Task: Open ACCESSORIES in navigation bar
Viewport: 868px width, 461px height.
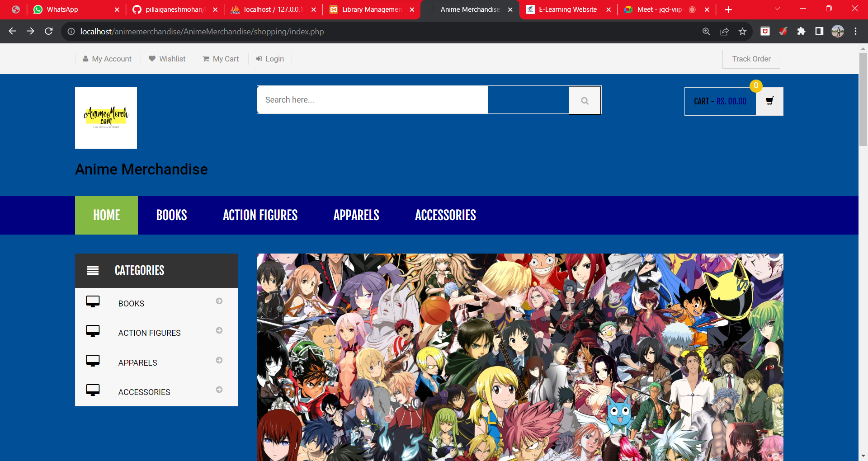Action: pyautogui.click(x=445, y=215)
